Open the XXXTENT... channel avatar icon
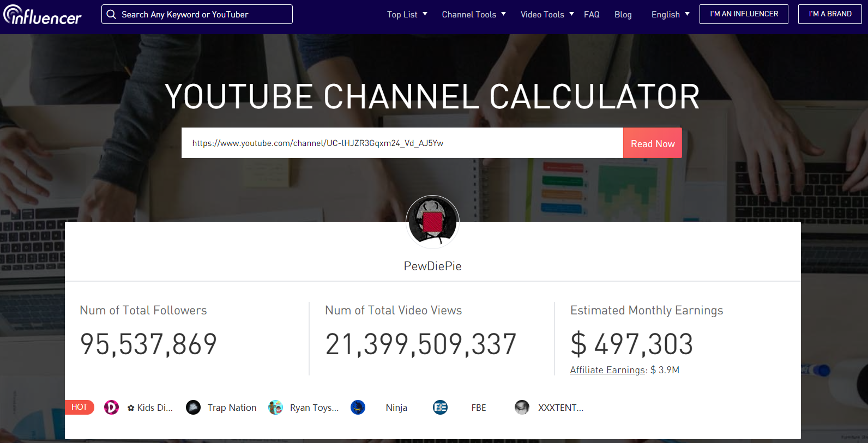This screenshot has width=868, height=443. (522, 407)
